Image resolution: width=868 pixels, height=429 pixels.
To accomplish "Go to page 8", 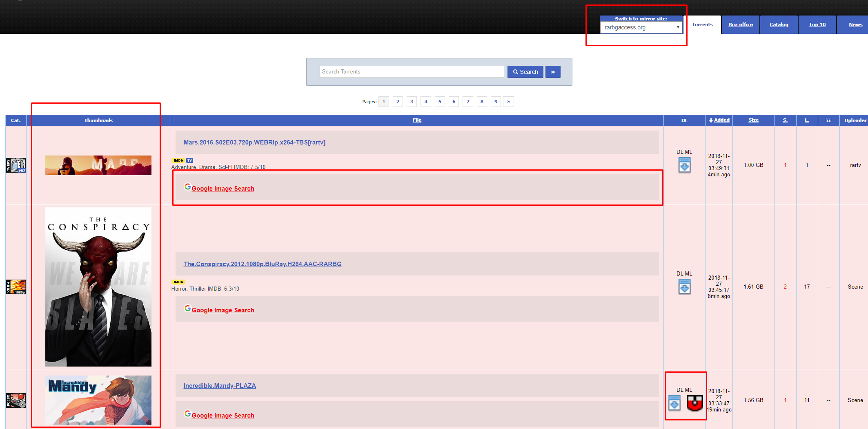I will click(x=482, y=102).
